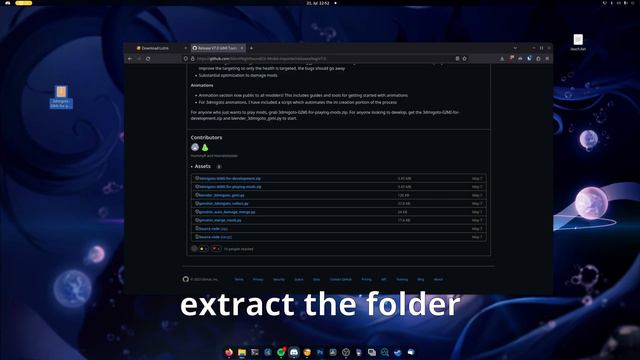This screenshot has height=360, width=640.
Task: Click the green app icon with red badge in dock
Action: (x=281, y=352)
